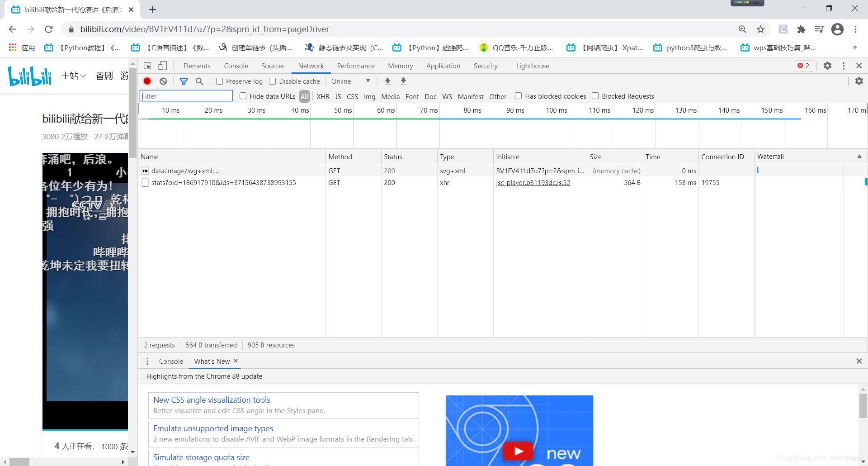The height and width of the screenshot is (466, 868).
Task: Click the network Filter text field
Action: pos(186,96)
